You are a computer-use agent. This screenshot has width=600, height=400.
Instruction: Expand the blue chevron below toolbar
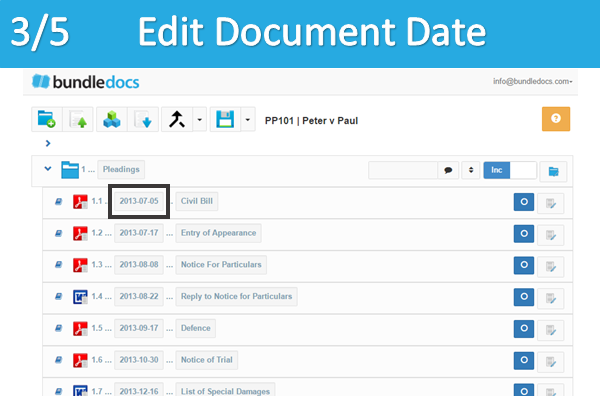point(48,143)
